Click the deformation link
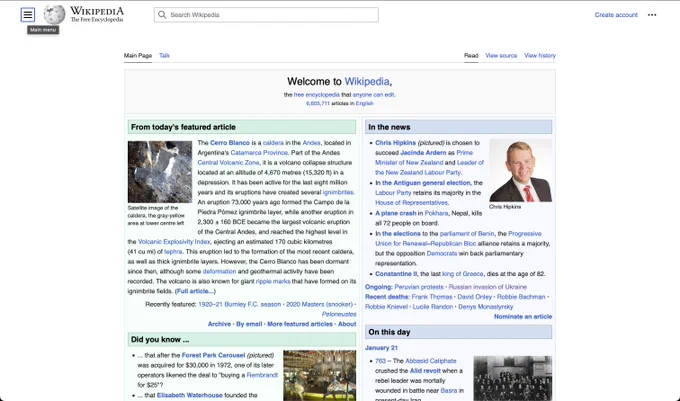Viewport: 680px width, 401px height. pyautogui.click(x=219, y=271)
